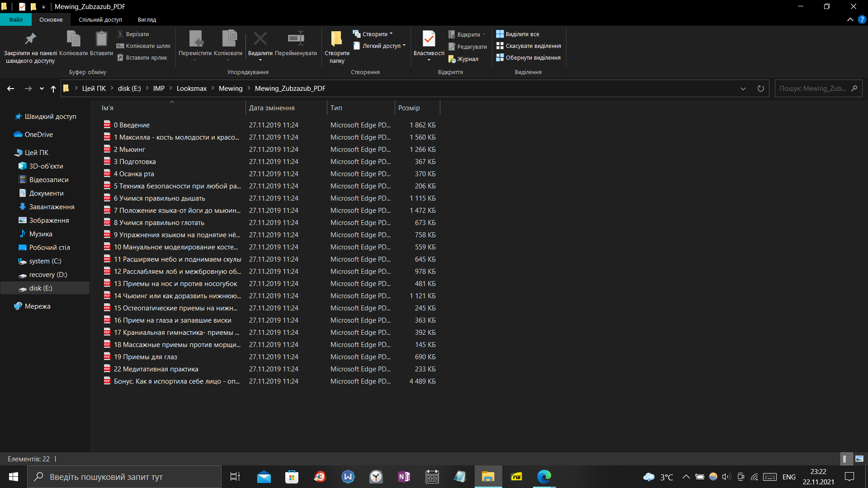Open Microsoft Store from the taskbar

(x=292, y=477)
